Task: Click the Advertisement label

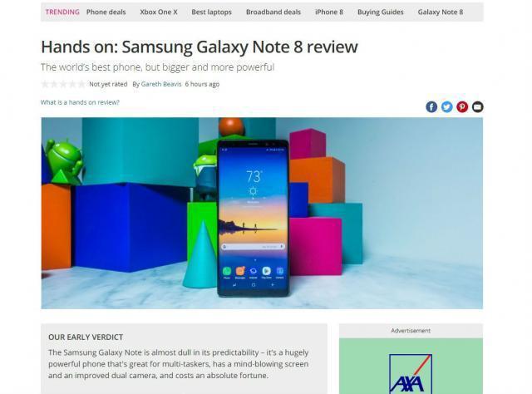Action: coord(411,331)
